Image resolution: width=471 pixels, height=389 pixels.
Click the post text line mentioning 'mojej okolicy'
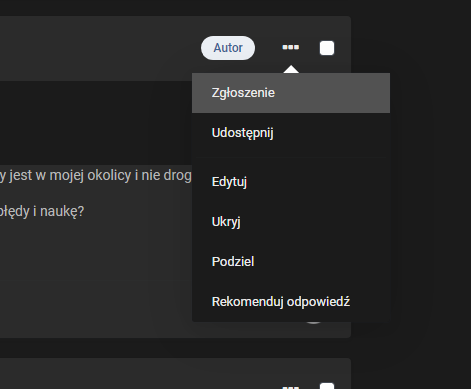click(96, 175)
